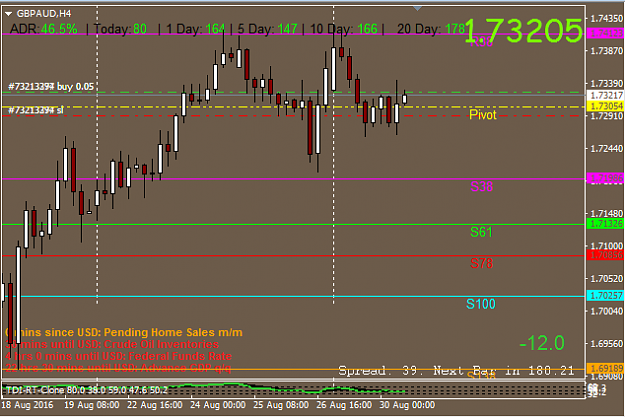This screenshot has width=625, height=418.
Task: Click the red 1.70856 price tag
Action: (606, 255)
